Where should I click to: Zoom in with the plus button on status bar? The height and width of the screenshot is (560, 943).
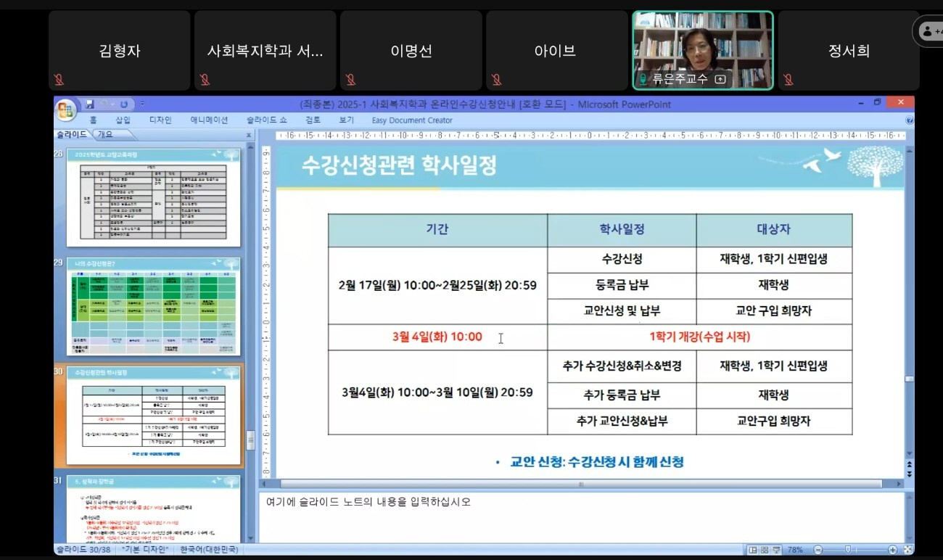pyautogui.click(x=893, y=550)
